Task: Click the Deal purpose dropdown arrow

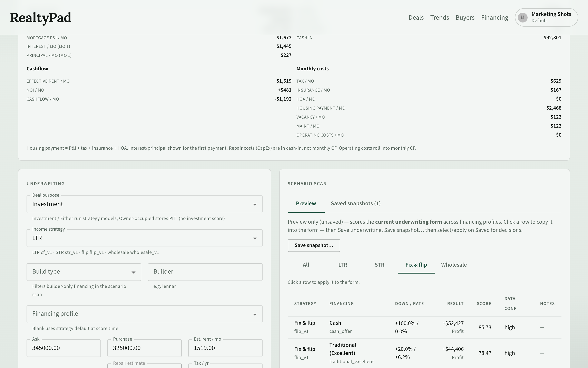Action: [255, 204]
